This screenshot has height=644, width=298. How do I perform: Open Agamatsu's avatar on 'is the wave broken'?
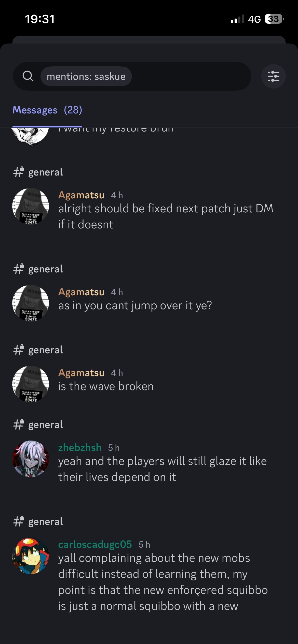(x=31, y=384)
